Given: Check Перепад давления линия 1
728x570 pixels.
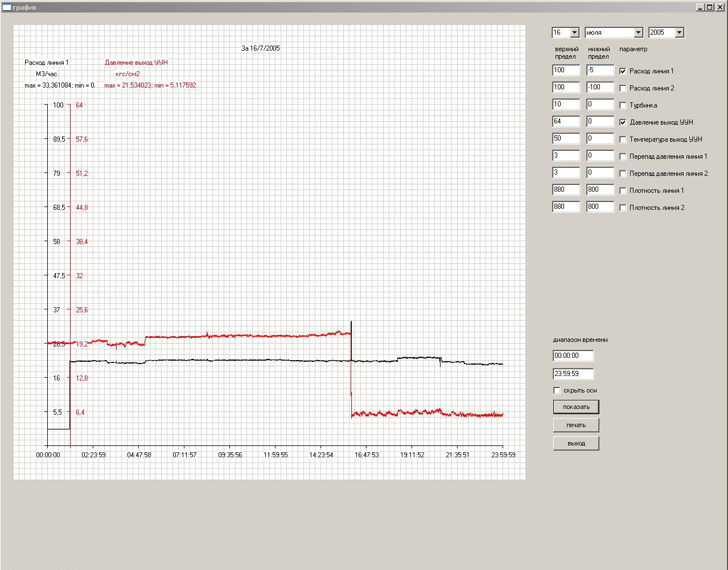Looking at the screenshot, I should point(623,156).
